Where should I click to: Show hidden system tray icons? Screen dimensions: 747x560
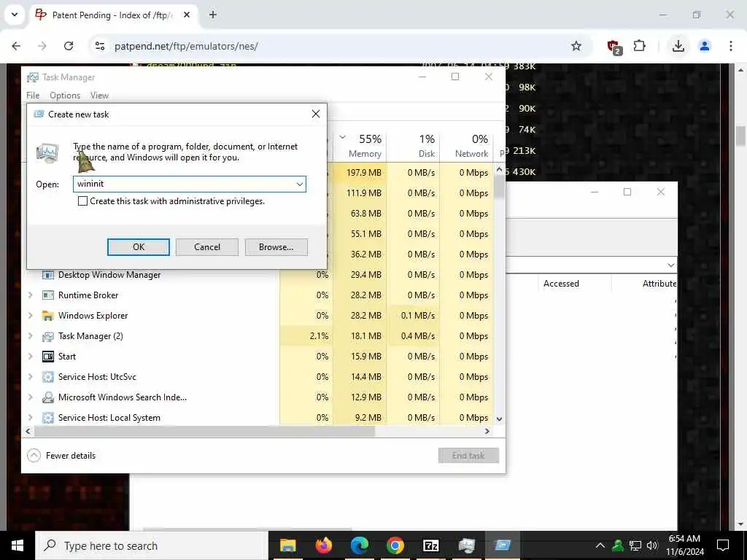(x=600, y=545)
